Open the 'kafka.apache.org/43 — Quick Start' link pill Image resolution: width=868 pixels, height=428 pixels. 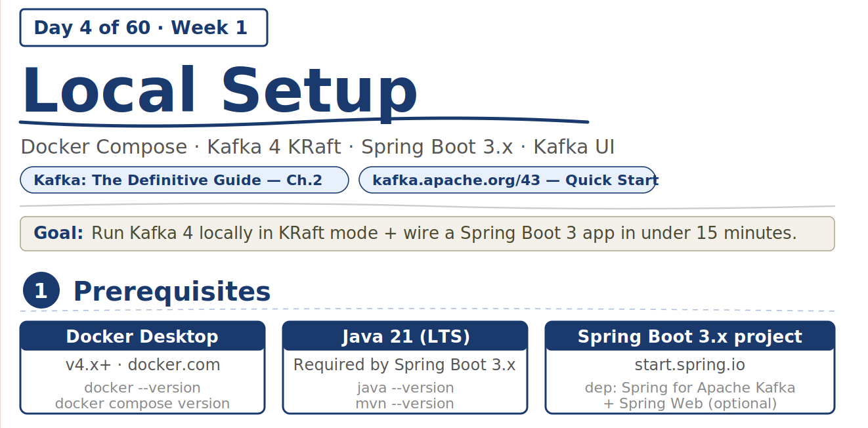tap(508, 180)
